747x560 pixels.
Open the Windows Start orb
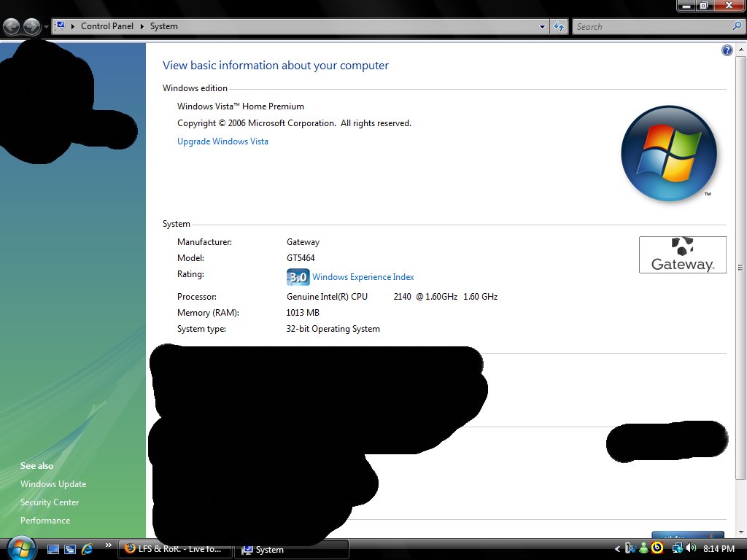(x=21, y=548)
